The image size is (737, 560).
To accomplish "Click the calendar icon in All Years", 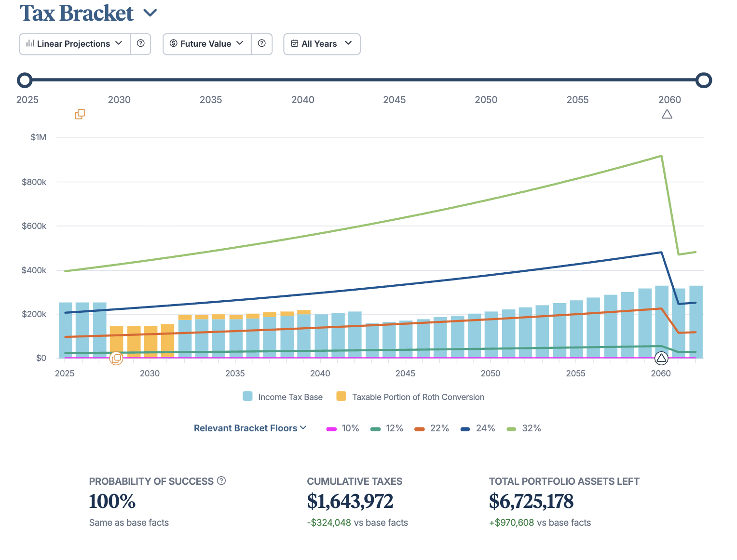I will coord(294,43).
